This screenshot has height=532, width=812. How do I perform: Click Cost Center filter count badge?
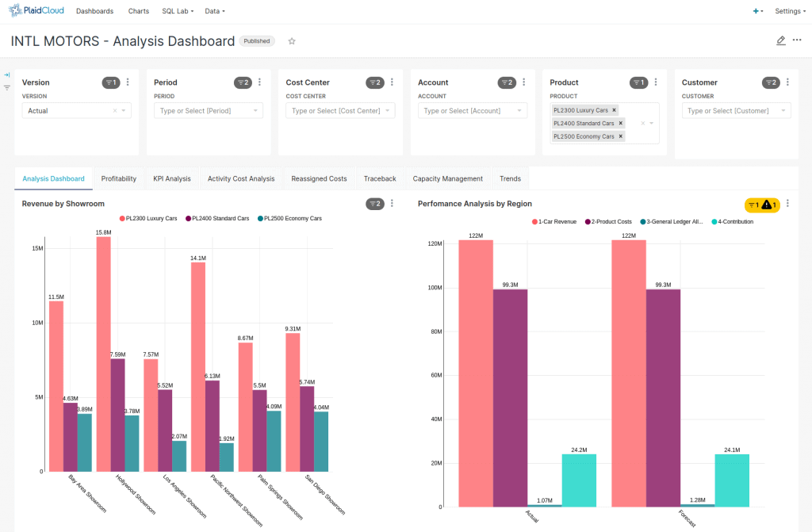pyautogui.click(x=375, y=82)
